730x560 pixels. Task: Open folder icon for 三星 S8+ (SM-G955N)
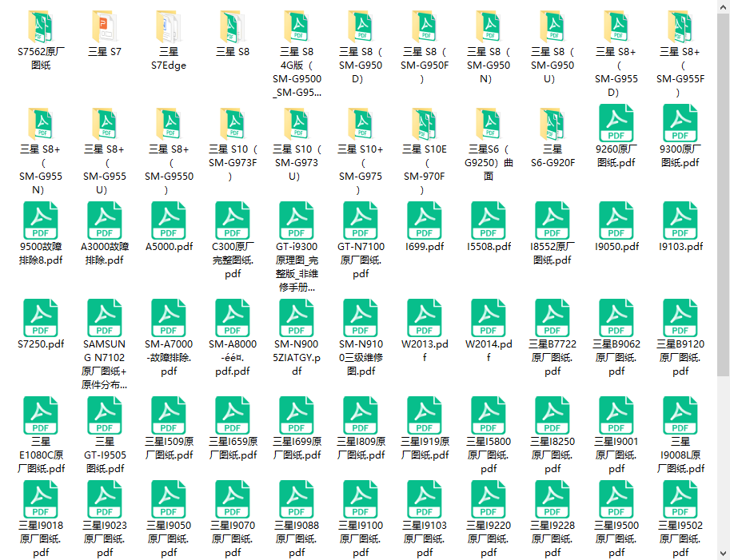click(41, 124)
